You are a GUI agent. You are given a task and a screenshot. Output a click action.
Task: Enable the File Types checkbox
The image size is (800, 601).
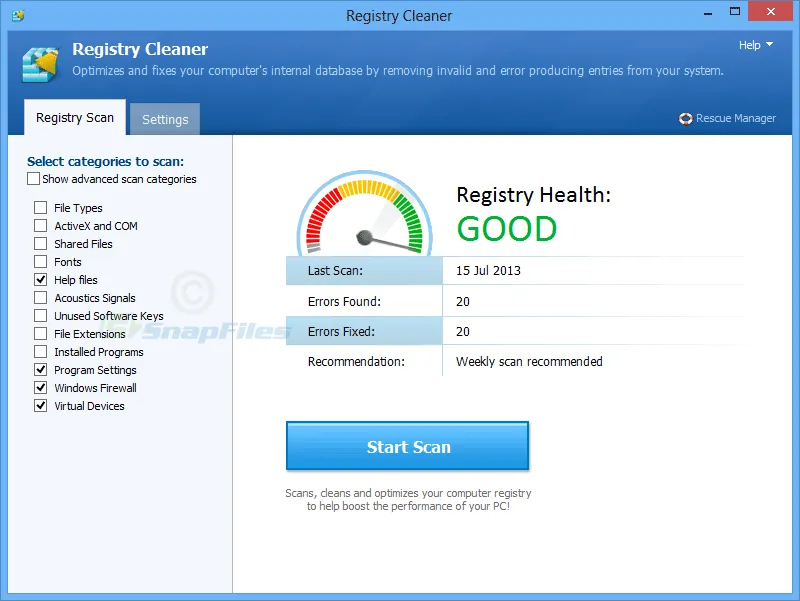(x=40, y=208)
